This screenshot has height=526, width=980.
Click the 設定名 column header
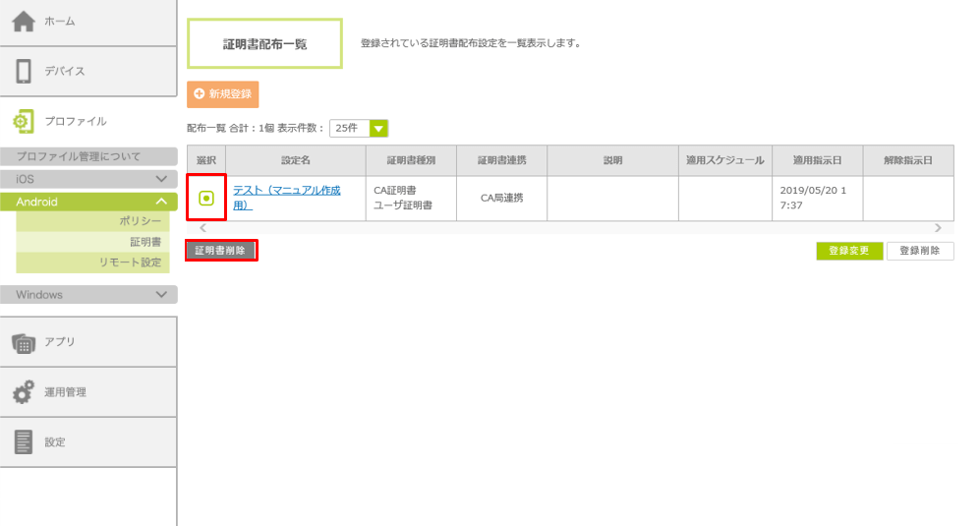296,160
